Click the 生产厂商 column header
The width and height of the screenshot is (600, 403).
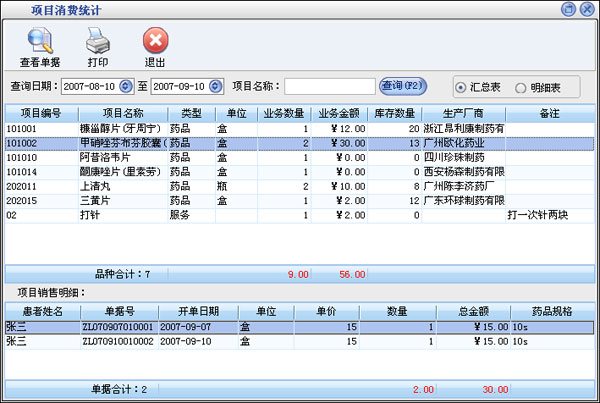pyautogui.click(x=465, y=113)
